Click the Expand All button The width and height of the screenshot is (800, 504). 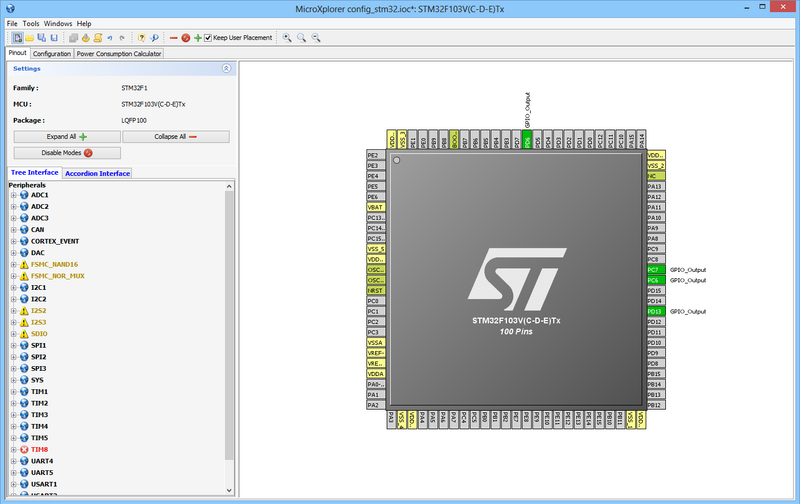[67, 137]
